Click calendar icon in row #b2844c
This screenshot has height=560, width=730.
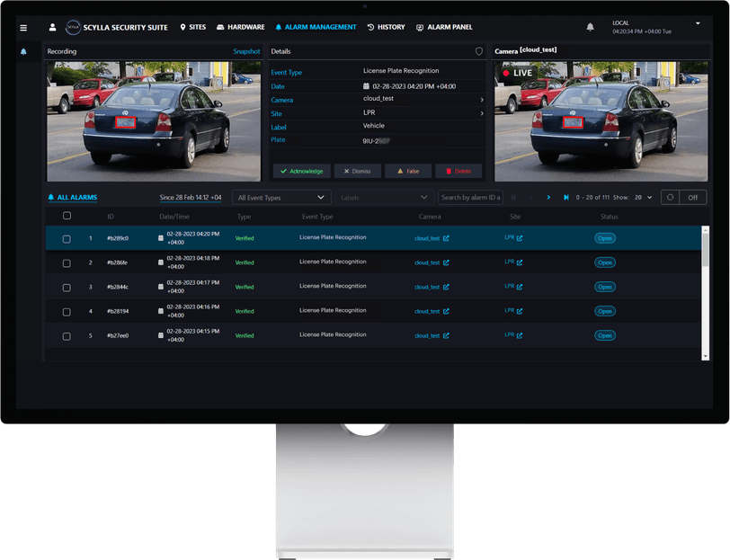pos(161,287)
